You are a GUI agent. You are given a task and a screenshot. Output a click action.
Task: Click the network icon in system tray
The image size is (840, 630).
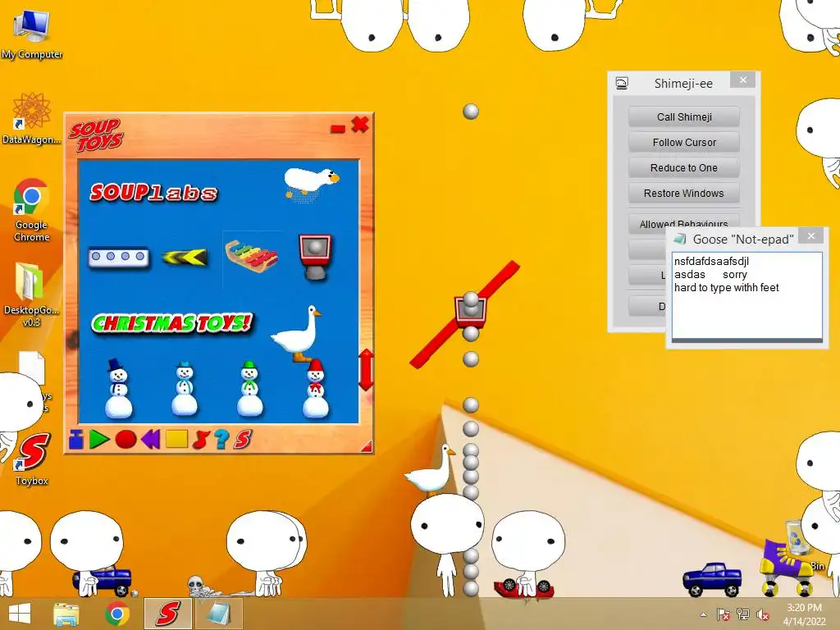[743, 614]
